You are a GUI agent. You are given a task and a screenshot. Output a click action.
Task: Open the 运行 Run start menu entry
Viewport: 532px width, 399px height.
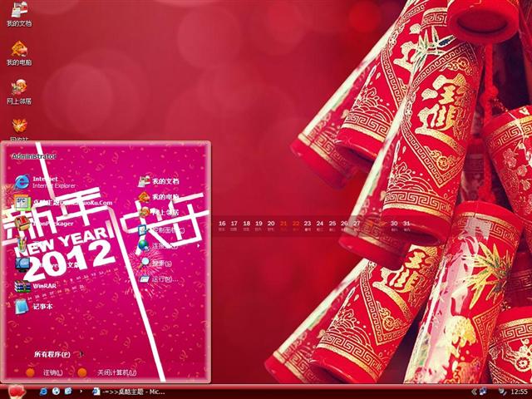point(158,279)
